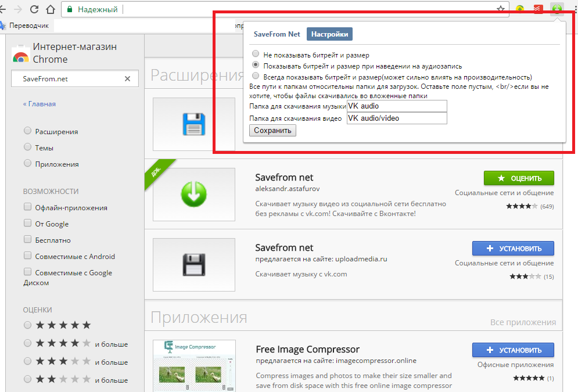
Task: Edit the video download folder field 'VK audio/video'
Action: [x=397, y=118]
